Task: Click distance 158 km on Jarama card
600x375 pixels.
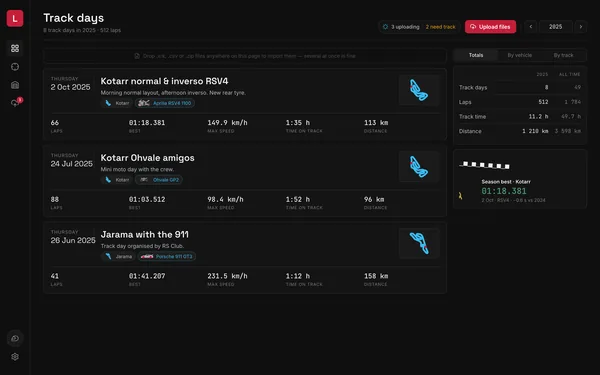Action: 376,276
